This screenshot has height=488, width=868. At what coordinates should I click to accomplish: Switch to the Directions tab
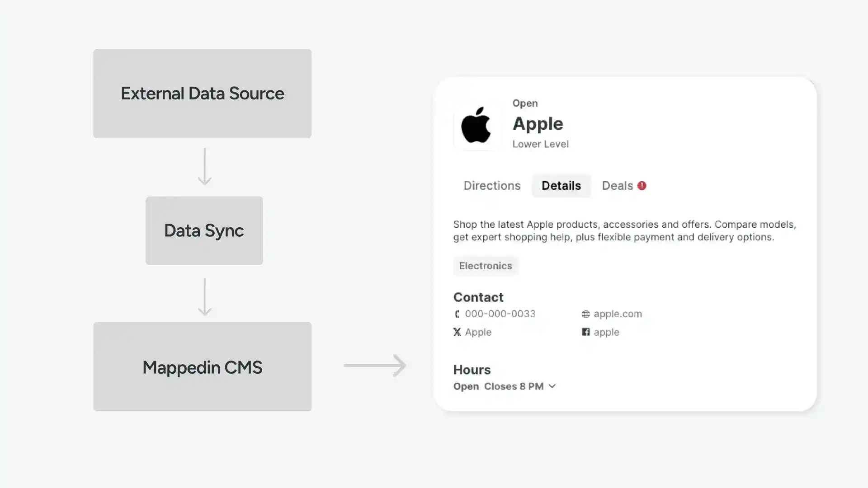[x=492, y=185]
